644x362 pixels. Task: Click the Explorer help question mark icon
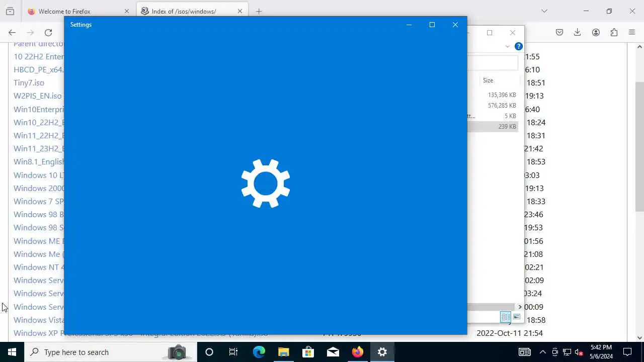point(519,46)
